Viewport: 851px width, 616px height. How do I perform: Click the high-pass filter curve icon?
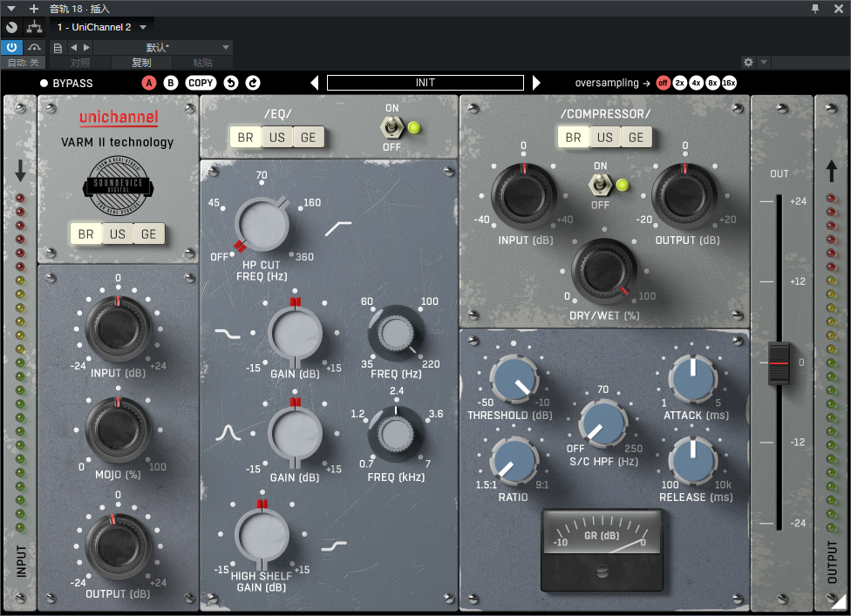pyautogui.click(x=338, y=228)
